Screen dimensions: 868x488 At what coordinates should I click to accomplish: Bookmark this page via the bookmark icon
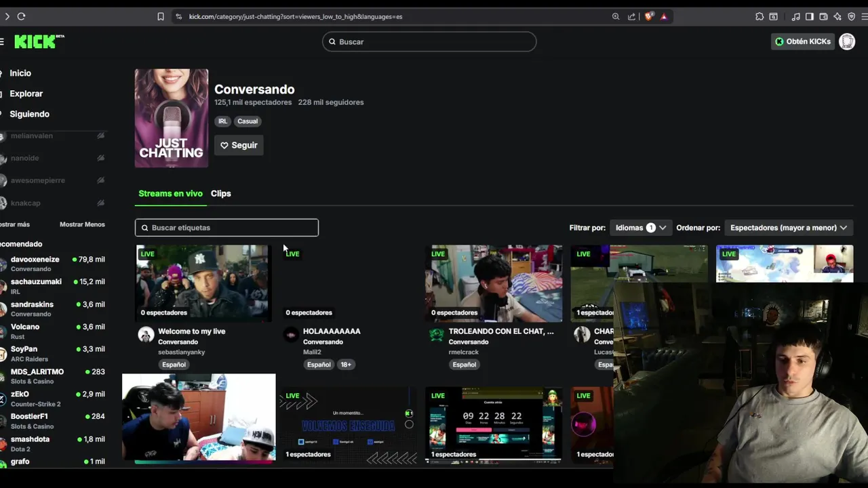[161, 16]
